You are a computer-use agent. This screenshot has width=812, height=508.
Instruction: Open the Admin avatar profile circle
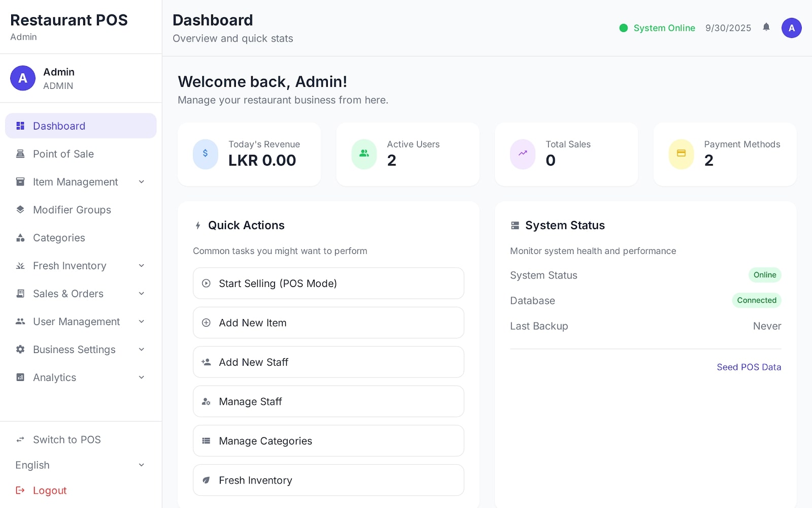[791, 28]
